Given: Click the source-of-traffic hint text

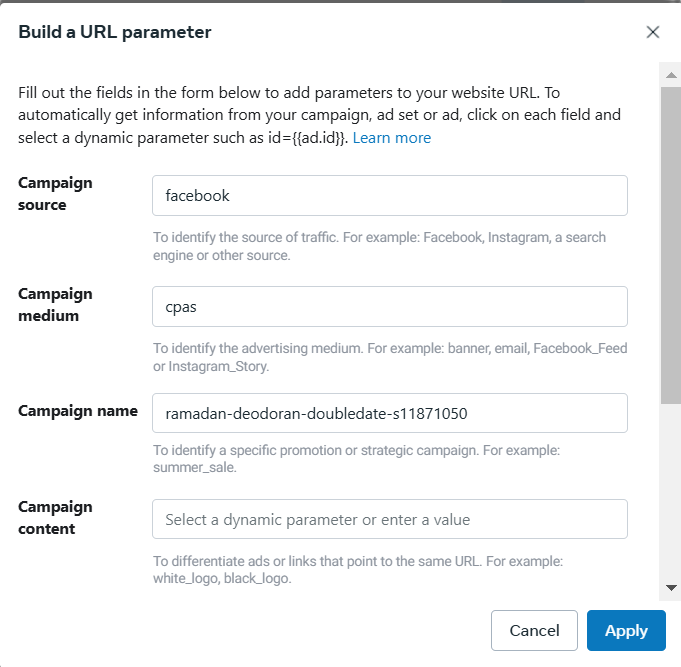Looking at the screenshot, I should pos(379,247).
